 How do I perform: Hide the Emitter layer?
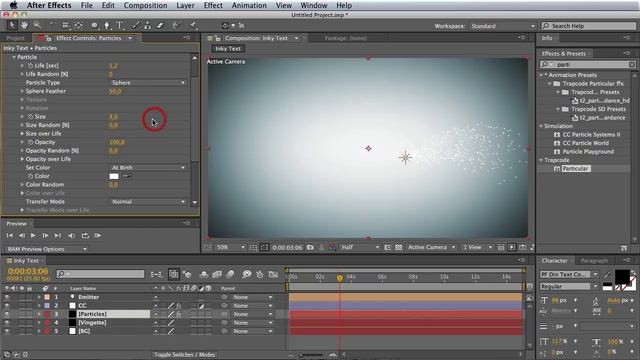7,297
